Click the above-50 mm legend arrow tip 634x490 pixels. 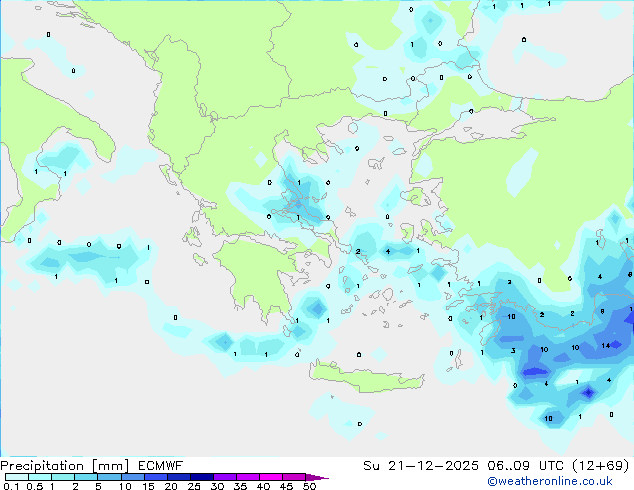click(x=317, y=477)
